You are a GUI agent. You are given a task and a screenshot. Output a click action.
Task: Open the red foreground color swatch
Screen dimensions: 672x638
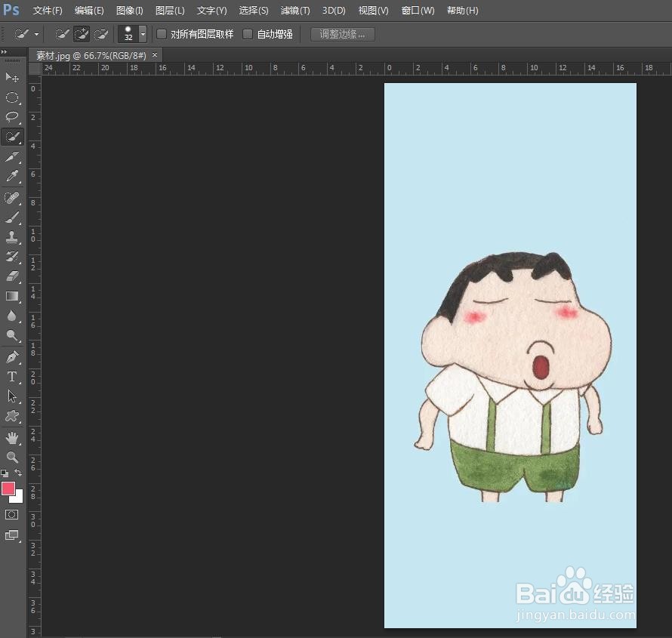(x=8, y=489)
